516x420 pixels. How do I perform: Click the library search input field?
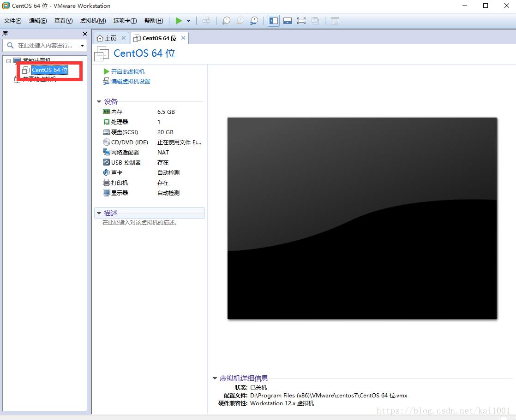[x=45, y=45]
